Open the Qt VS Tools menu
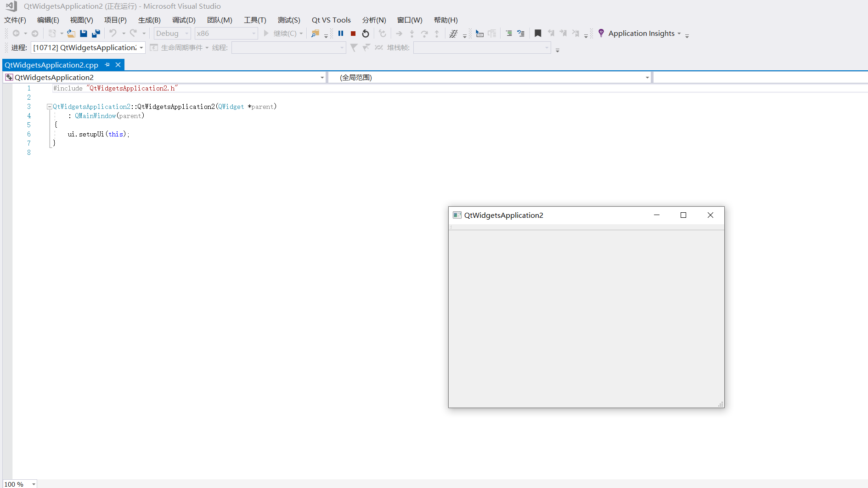Image resolution: width=868 pixels, height=488 pixels. tap(331, 20)
